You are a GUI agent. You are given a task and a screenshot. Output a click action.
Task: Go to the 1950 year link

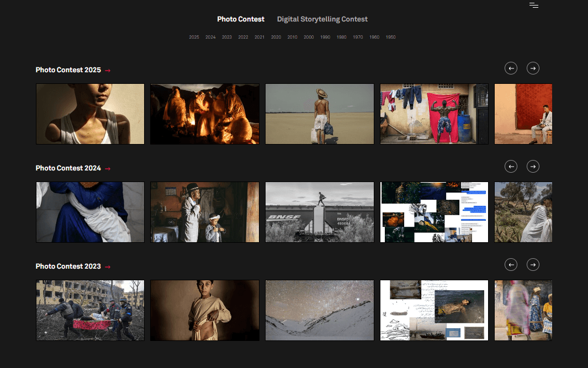coord(390,37)
